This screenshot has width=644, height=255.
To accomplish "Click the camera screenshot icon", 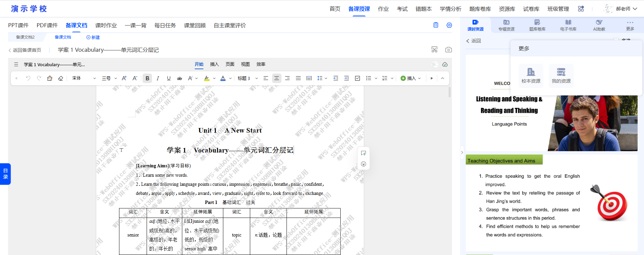I will [448, 50].
